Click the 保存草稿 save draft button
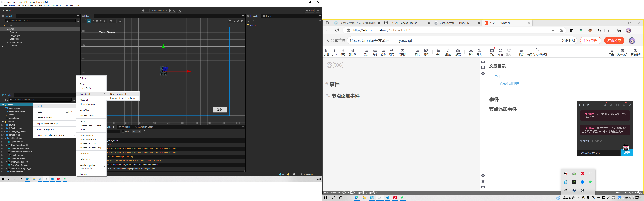The image size is (644, 201). click(590, 40)
